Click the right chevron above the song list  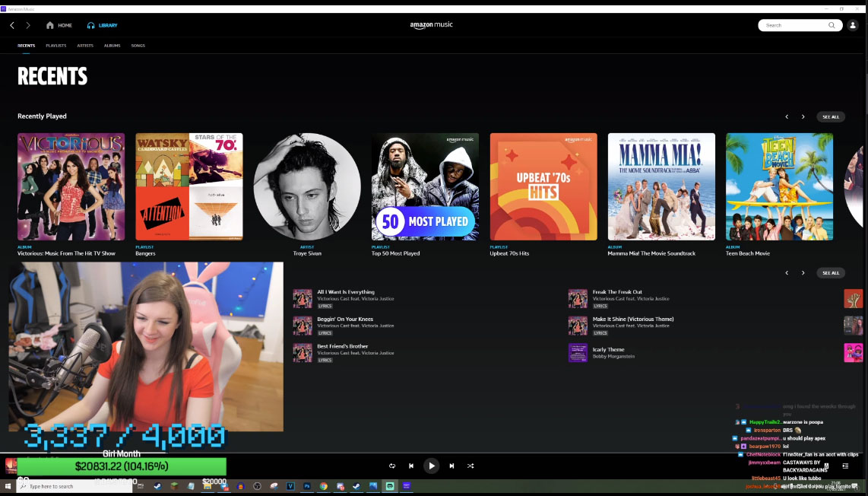[803, 273]
